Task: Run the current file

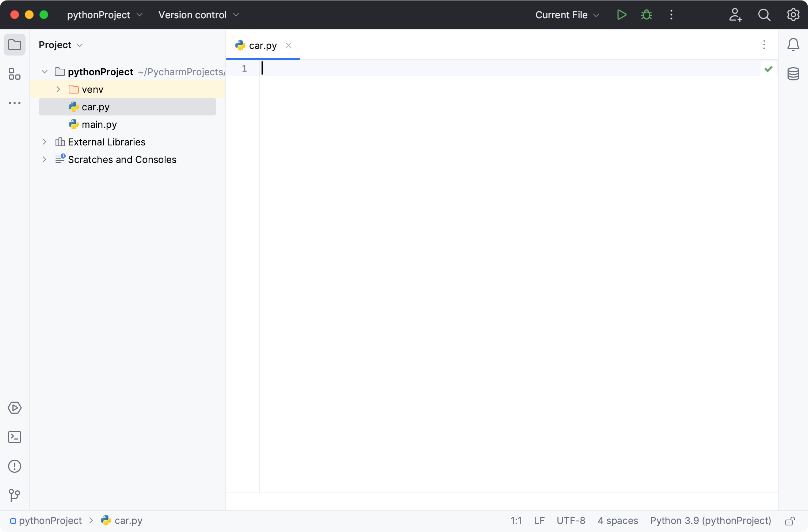Action: point(621,15)
